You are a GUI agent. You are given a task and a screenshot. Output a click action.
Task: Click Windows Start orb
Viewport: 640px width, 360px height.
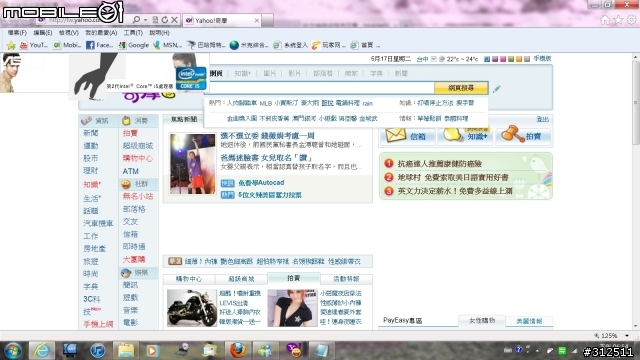pyautogui.click(x=13, y=350)
